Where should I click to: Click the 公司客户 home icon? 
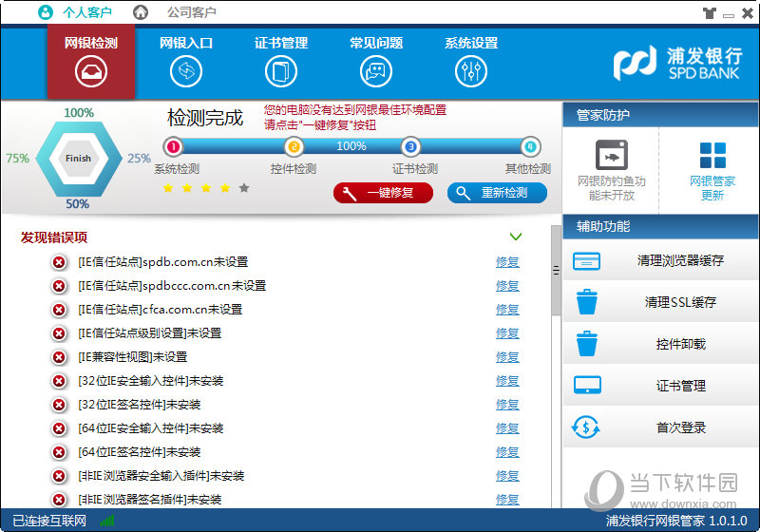click(141, 12)
